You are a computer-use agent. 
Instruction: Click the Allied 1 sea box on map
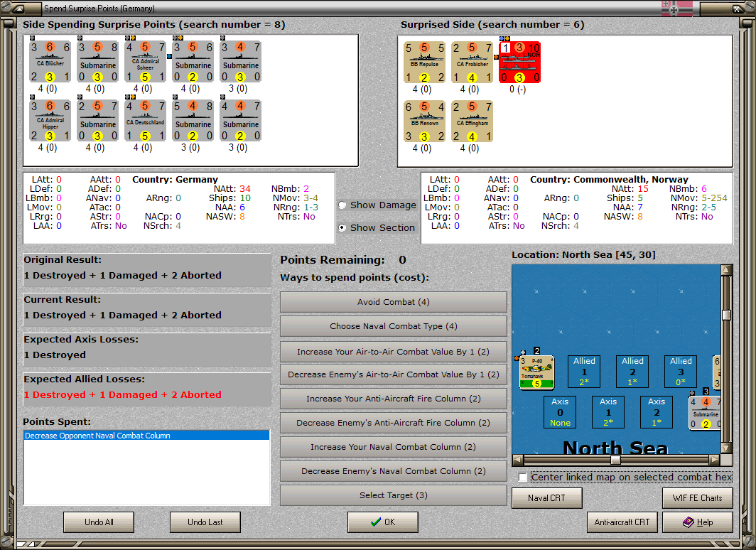click(x=584, y=372)
